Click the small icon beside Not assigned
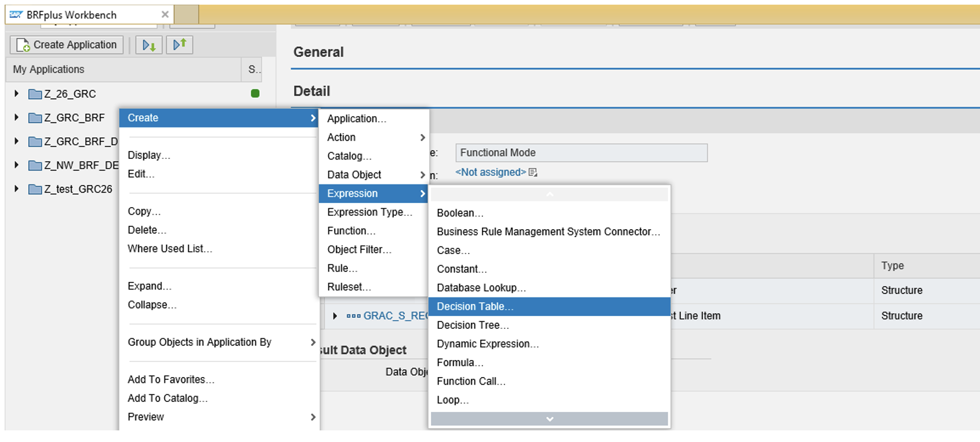Image resolution: width=980 pixels, height=442 pixels. 533,172
